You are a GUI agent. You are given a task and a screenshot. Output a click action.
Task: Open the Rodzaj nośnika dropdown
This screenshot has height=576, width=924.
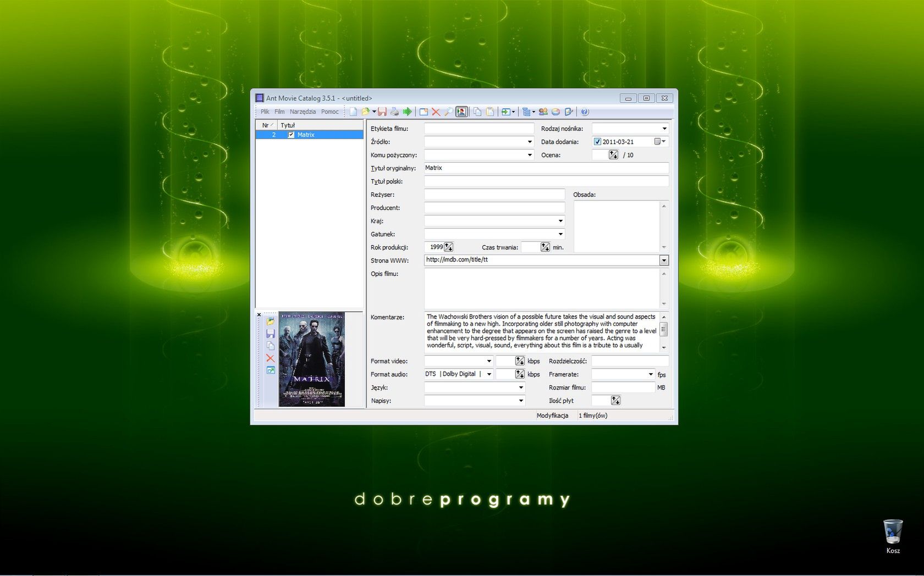pos(664,128)
